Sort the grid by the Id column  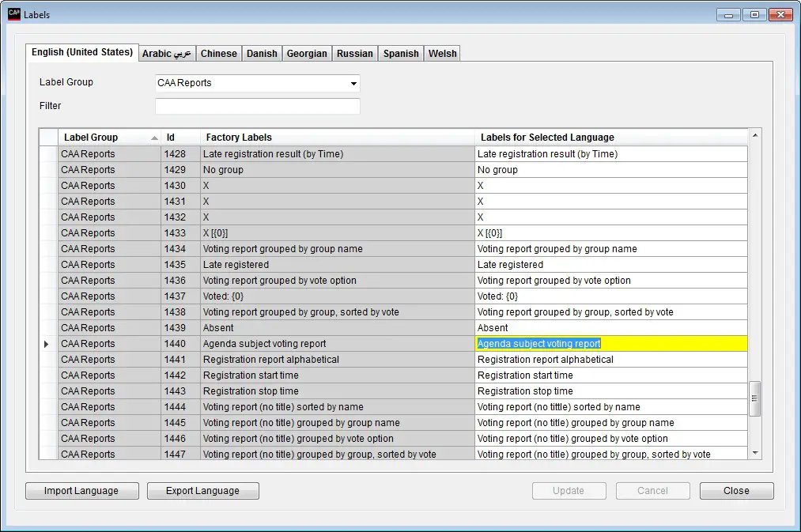(x=172, y=137)
